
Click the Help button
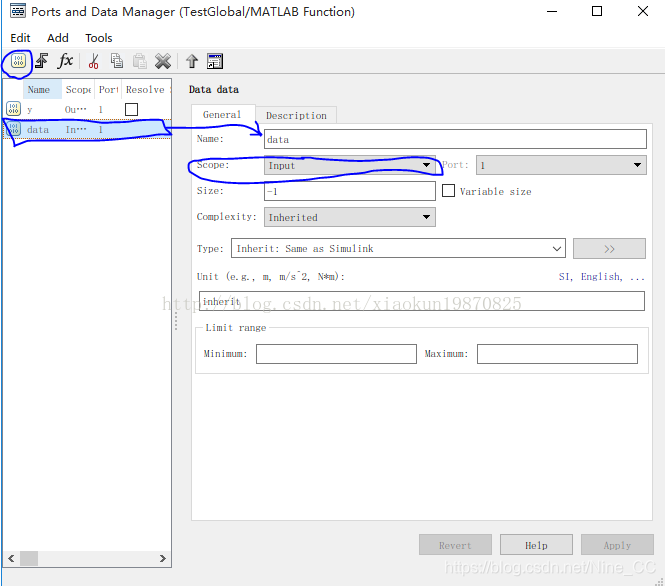536,545
